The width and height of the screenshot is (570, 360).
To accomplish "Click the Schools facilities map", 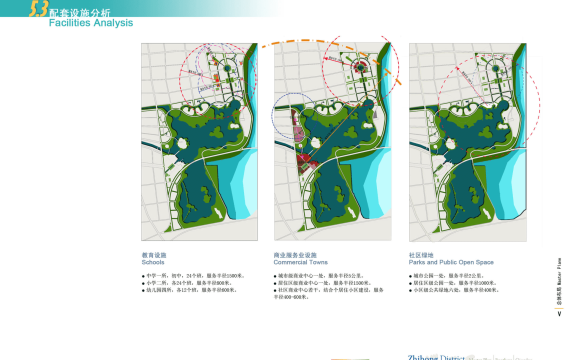I will 199,142.
